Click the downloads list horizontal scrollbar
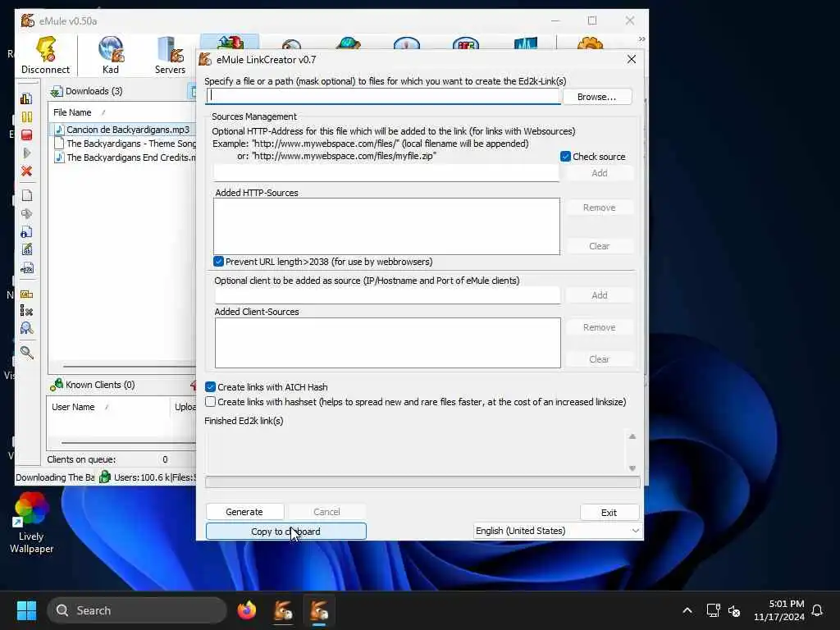 [129, 367]
